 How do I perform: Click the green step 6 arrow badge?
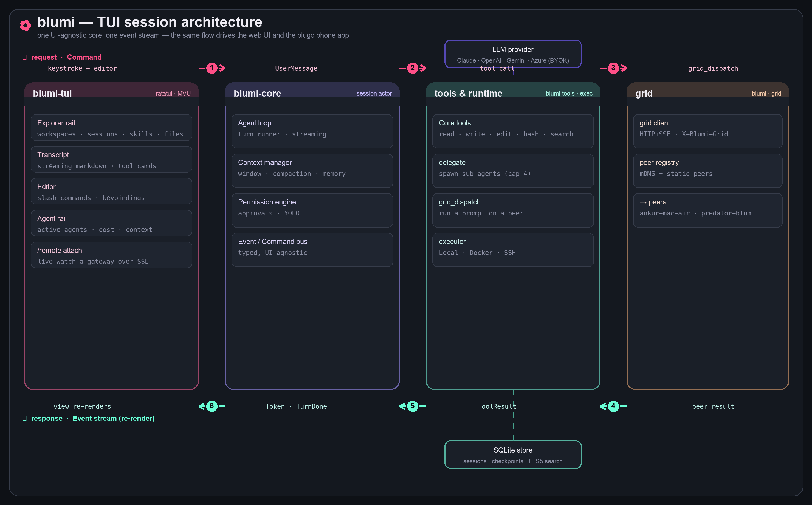coord(212,406)
